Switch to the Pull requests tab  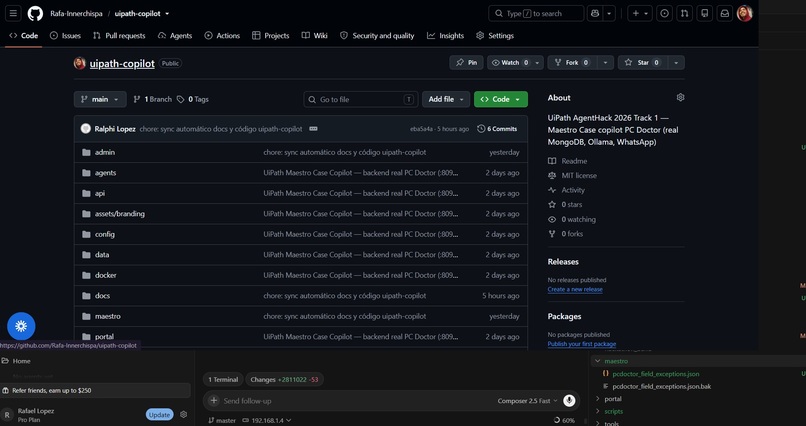click(x=119, y=35)
